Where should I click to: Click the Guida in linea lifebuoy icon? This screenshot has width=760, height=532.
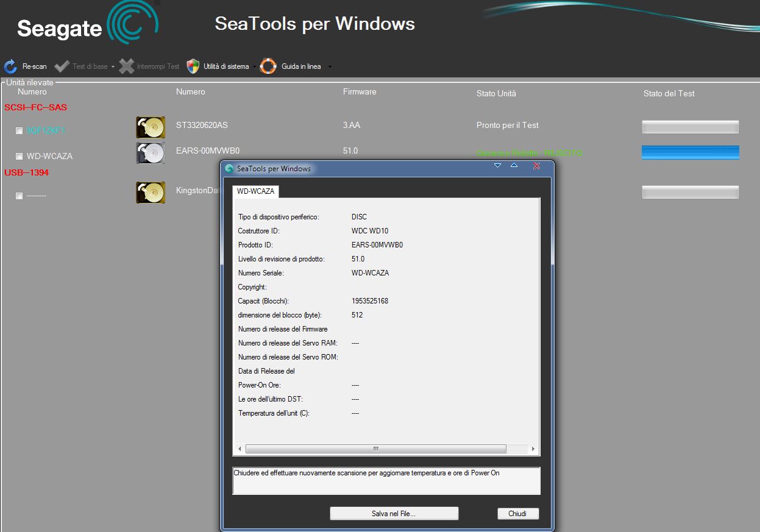tap(268, 66)
